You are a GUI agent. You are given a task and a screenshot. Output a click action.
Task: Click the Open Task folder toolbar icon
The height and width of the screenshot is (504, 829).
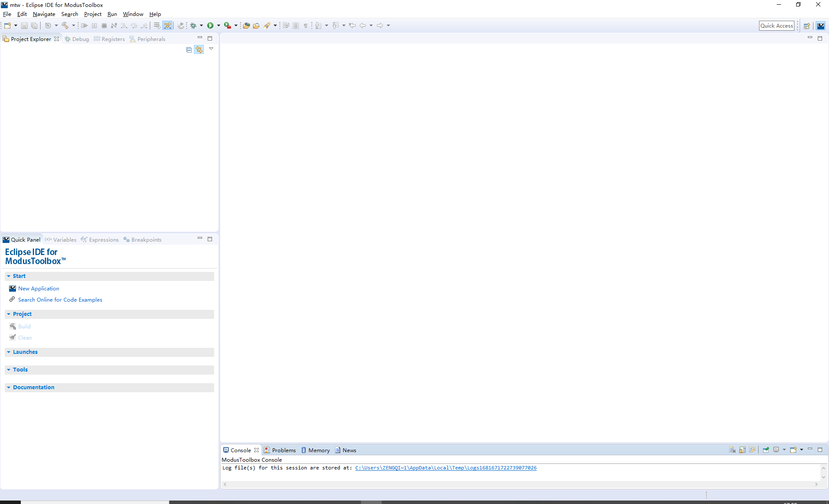(x=256, y=25)
